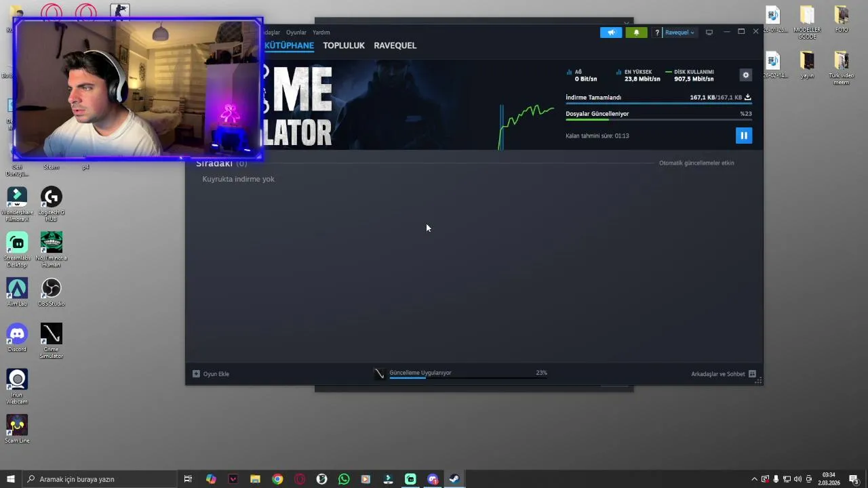Click the Dosyalar Güncelleniyor progress bar
Viewport: 868px width, 488px height.
coord(658,120)
